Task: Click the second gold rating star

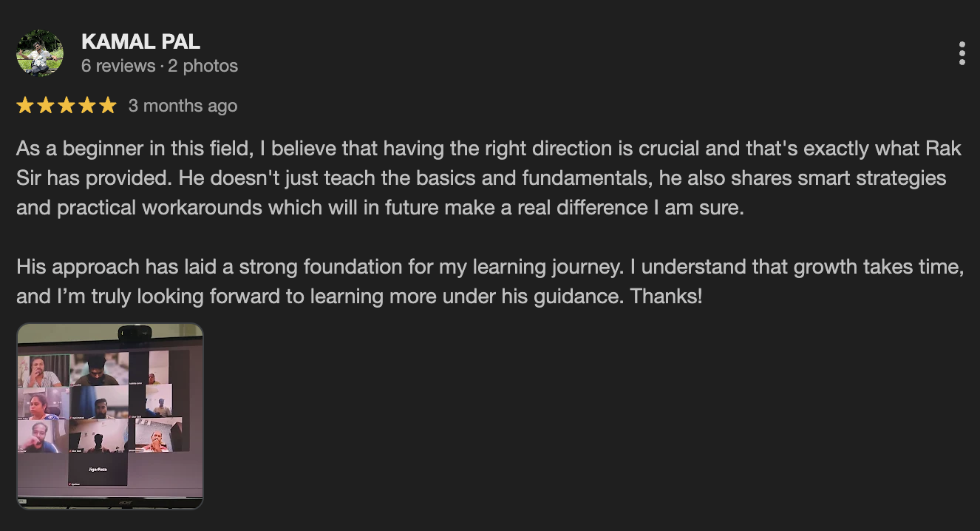Action: pyautogui.click(x=46, y=106)
